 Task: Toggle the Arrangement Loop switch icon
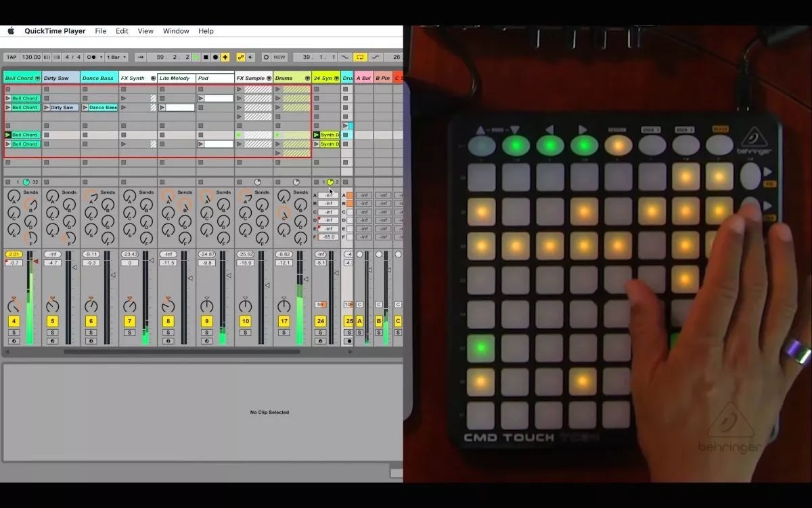360,57
